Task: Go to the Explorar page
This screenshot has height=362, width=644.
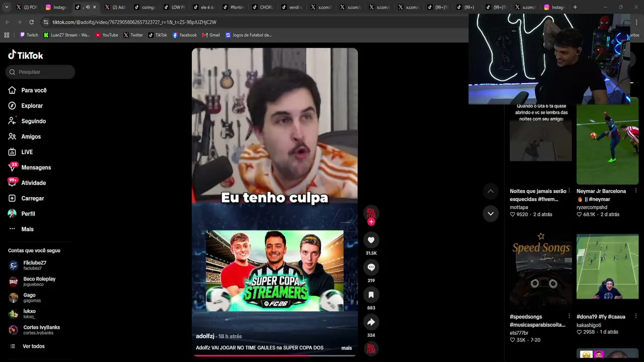Action: point(26,106)
